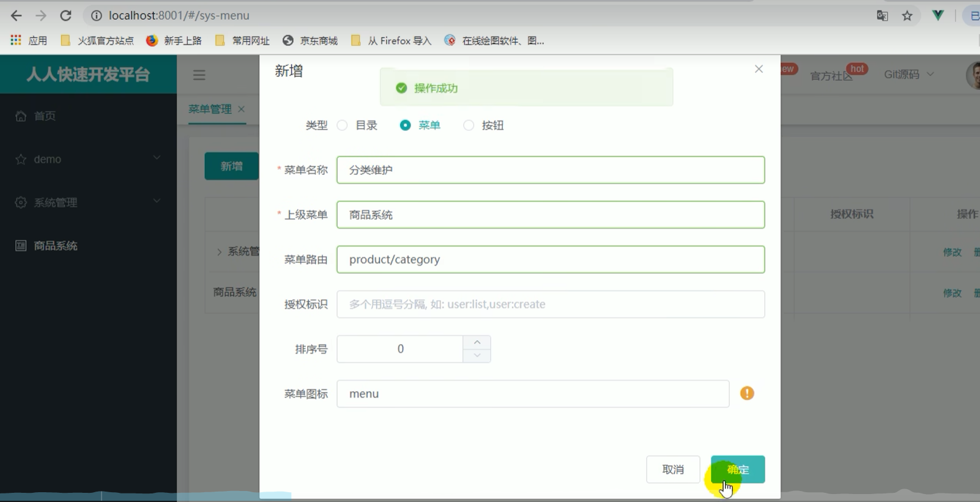
Task: Focus the 排序号 number field
Action: [400, 349]
